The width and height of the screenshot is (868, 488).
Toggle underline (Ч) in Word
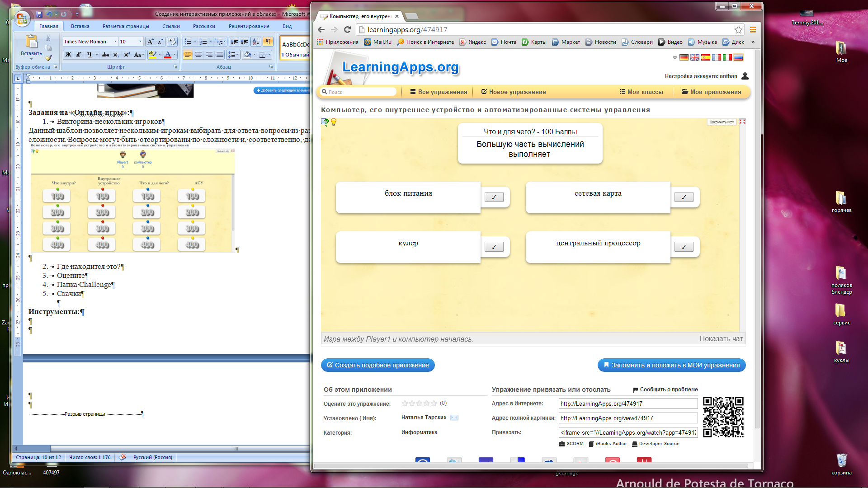point(89,55)
